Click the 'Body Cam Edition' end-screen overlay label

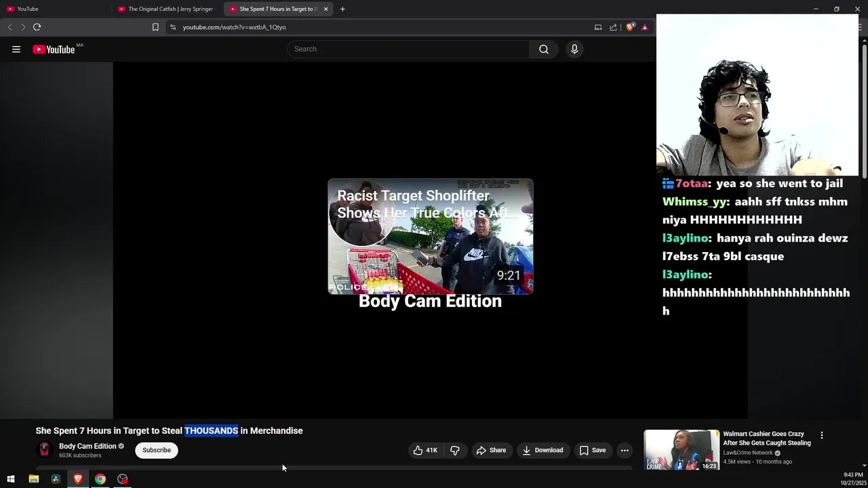click(x=430, y=302)
